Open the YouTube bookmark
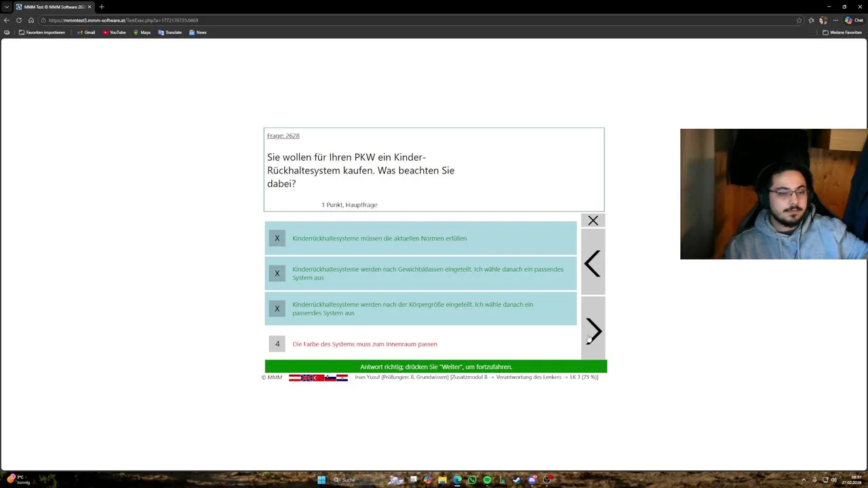 [115, 33]
